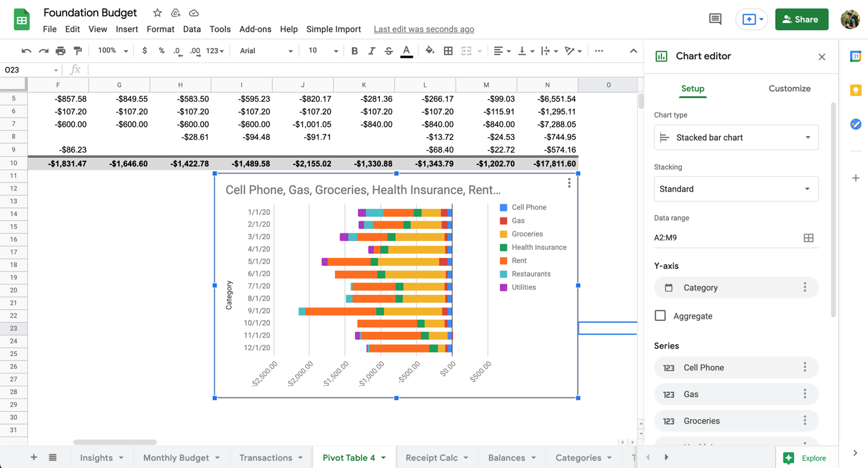The width and height of the screenshot is (868, 468).
Task: Format as percent
Action: [161, 51]
